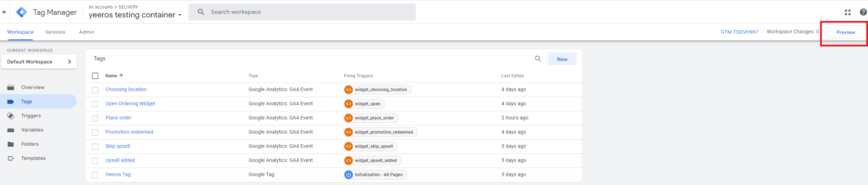Focus the Search workspace field
The image size is (868, 185).
[x=302, y=12]
